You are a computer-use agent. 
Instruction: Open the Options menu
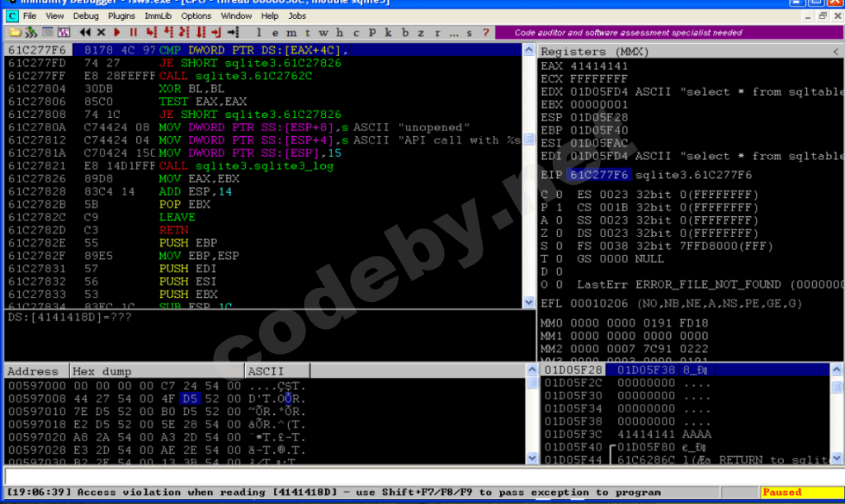196,16
